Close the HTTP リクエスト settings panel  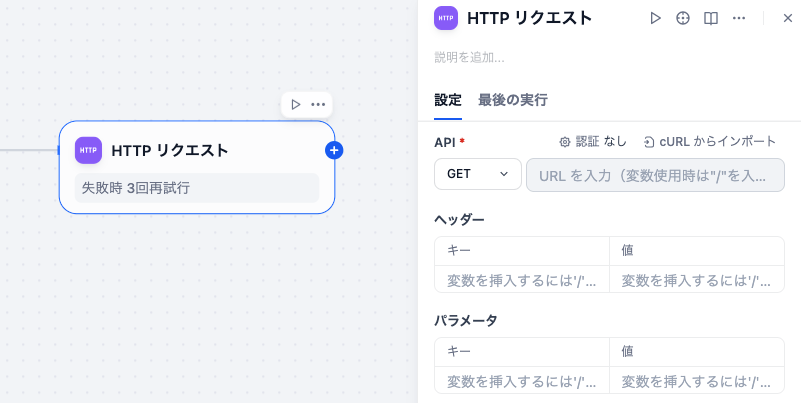click(x=787, y=18)
